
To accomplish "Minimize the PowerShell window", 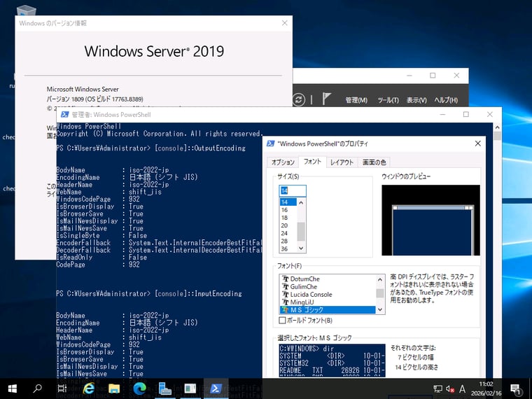I will (442, 114).
